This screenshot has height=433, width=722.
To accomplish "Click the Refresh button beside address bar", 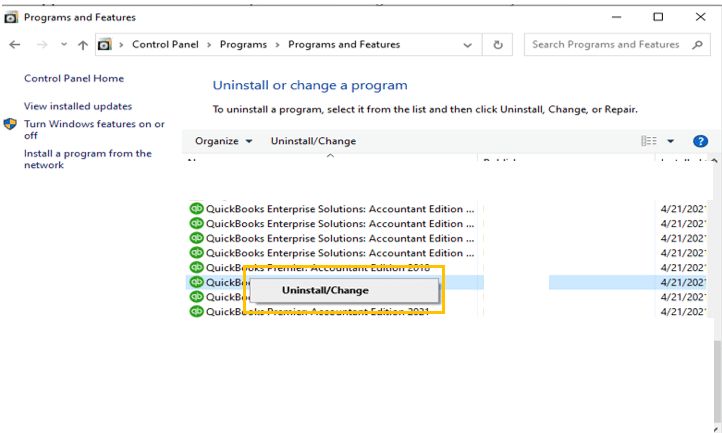I will pyautogui.click(x=497, y=45).
